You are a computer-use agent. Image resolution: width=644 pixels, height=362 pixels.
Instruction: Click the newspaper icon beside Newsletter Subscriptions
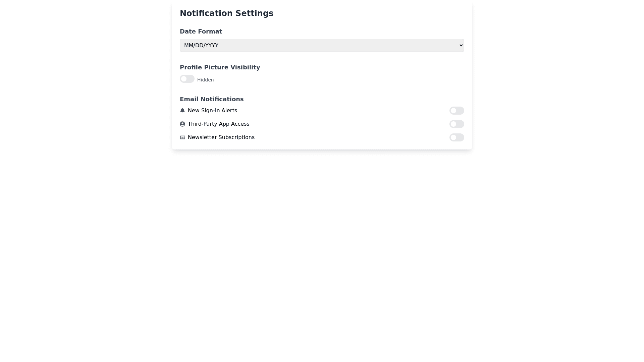pos(182,137)
